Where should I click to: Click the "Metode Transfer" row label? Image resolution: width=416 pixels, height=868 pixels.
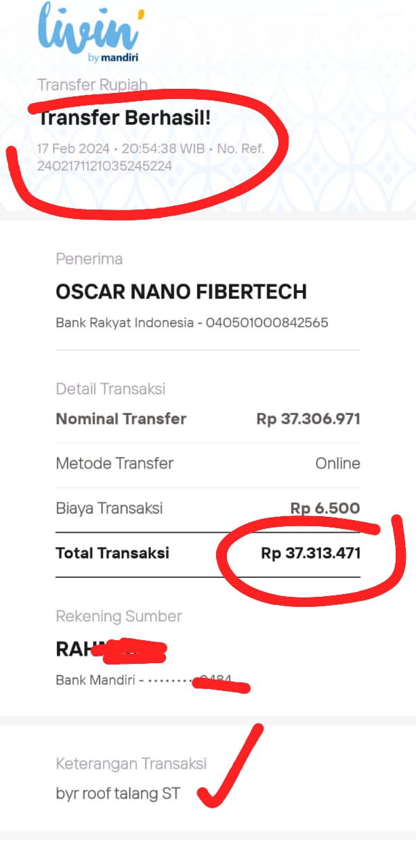(115, 464)
